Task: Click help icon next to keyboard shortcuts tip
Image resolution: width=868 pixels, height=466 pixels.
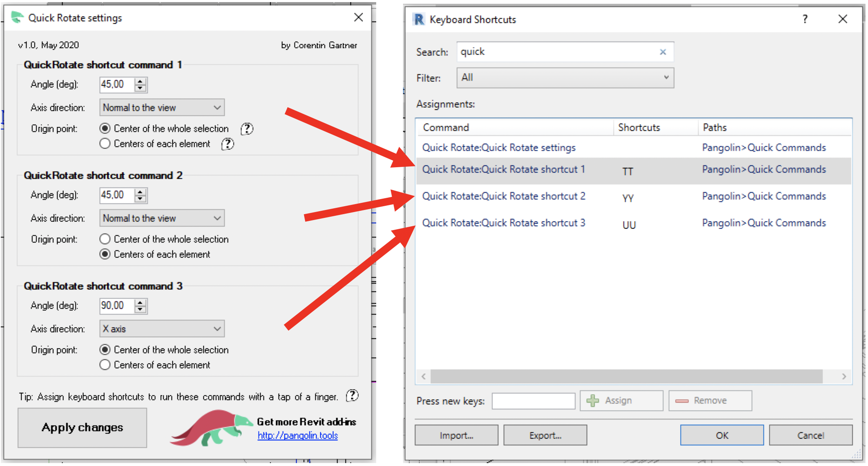Action: click(352, 396)
